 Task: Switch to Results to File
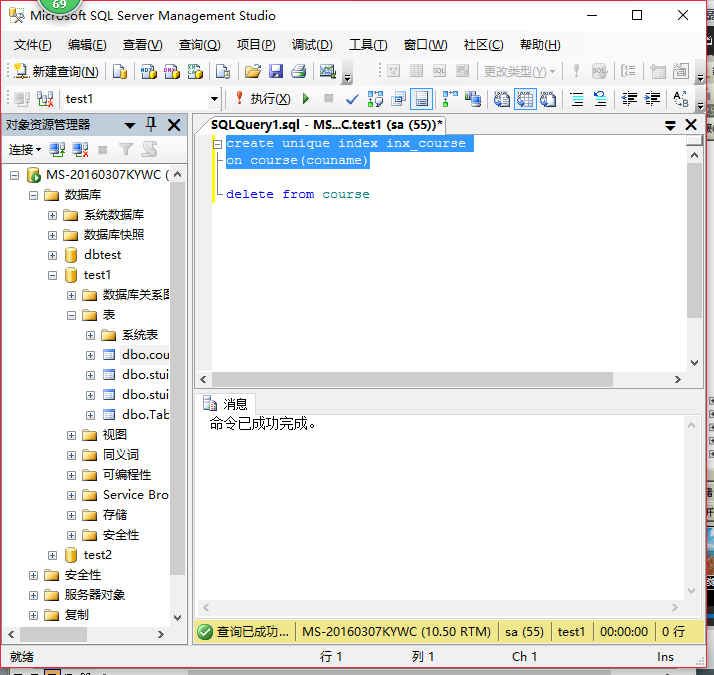pyautogui.click(x=548, y=98)
